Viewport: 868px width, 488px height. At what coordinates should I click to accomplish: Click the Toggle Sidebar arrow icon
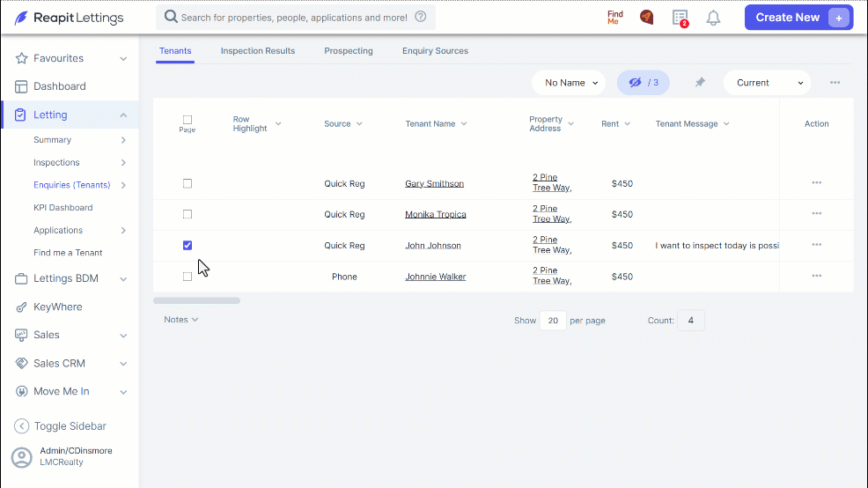[22, 426]
